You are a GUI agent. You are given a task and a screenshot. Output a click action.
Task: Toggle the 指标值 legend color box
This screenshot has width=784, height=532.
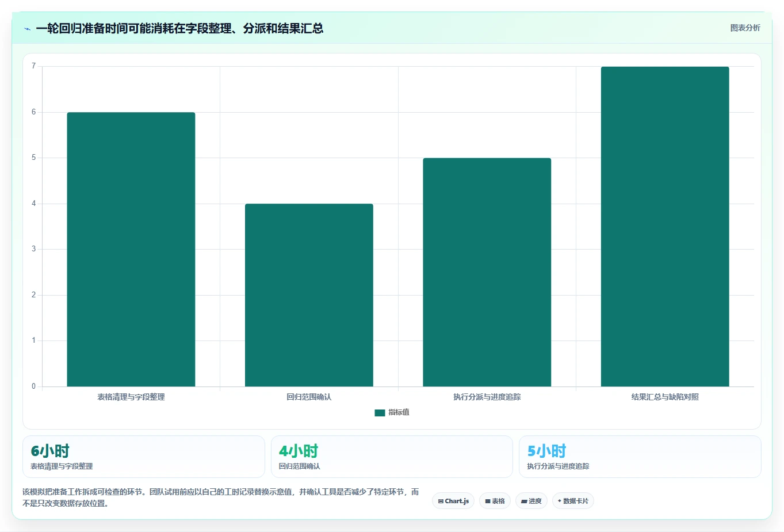[x=380, y=413]
